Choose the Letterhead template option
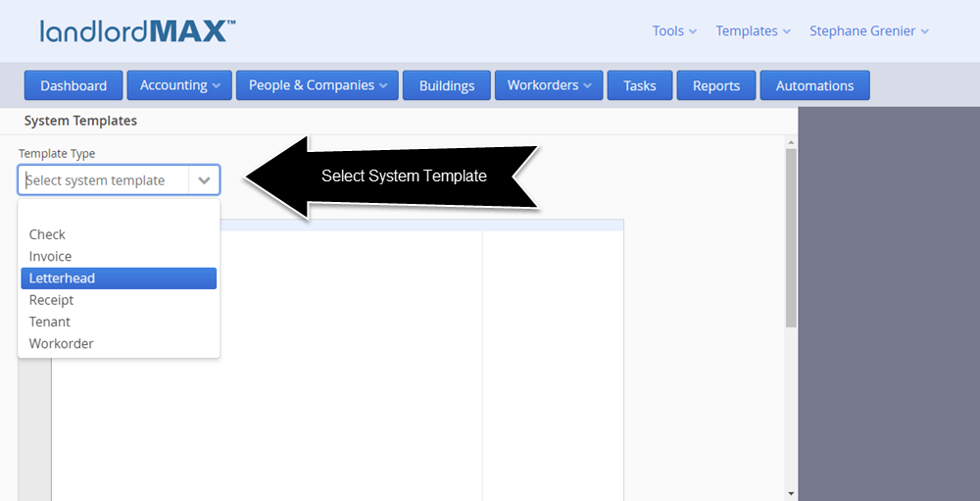 119,278
